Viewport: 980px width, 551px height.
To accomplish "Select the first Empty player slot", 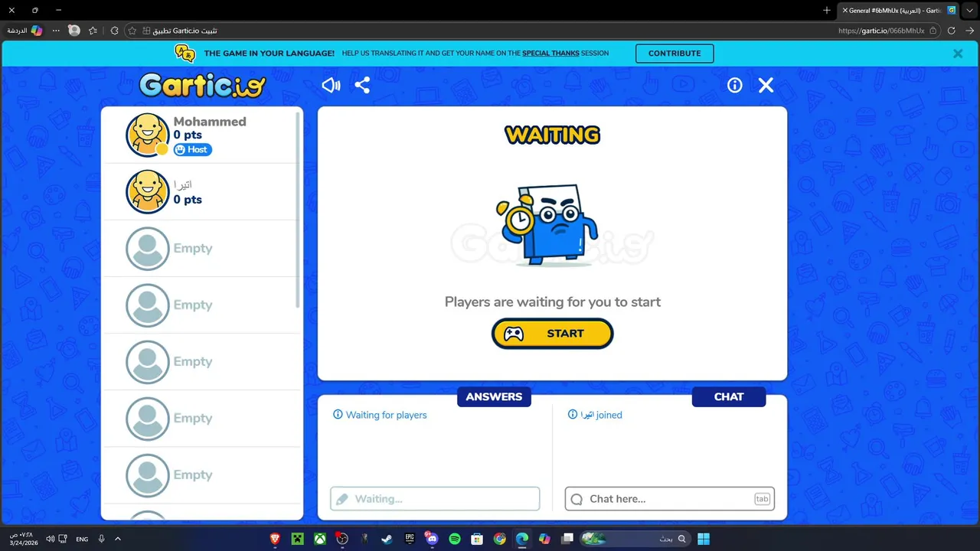I will (202, 249).
